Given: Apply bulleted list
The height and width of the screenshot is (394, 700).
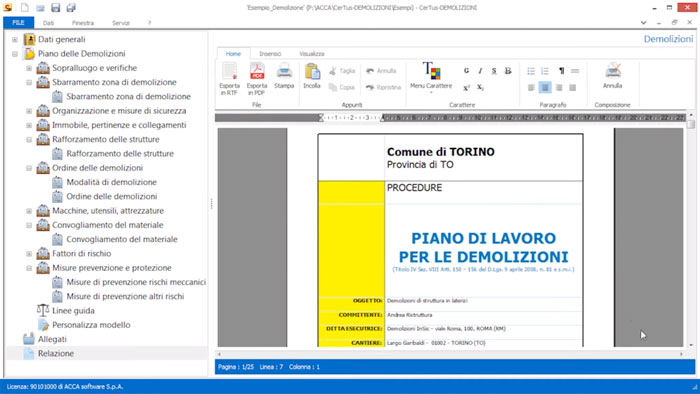Looking at the screenshot, I should (x=531, y=71).
